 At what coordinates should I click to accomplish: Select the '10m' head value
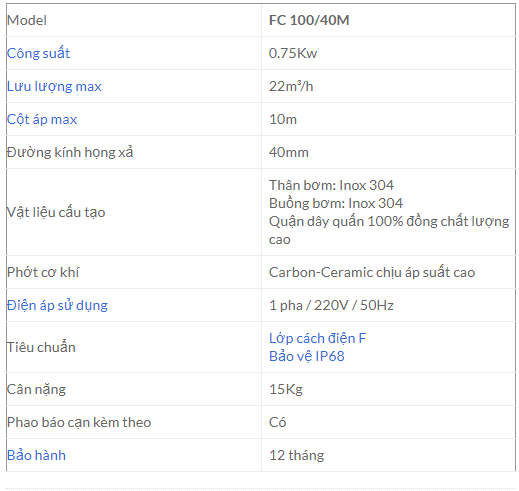283,120
